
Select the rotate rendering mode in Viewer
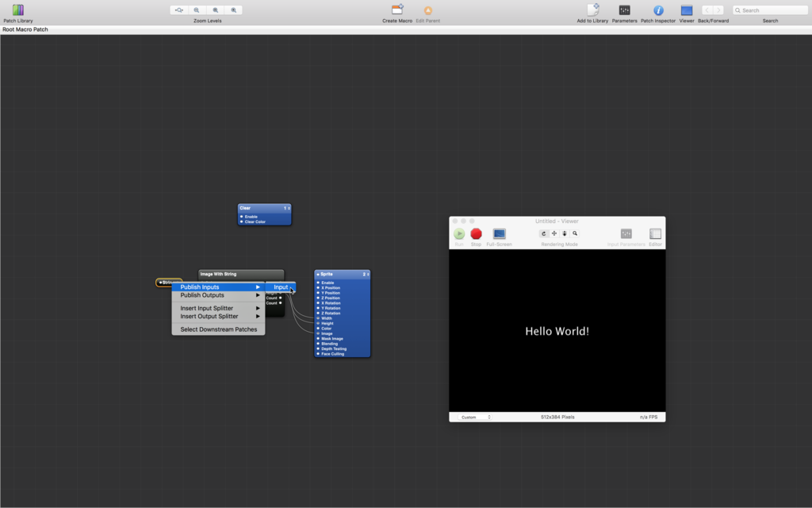[x=544, y=234]
